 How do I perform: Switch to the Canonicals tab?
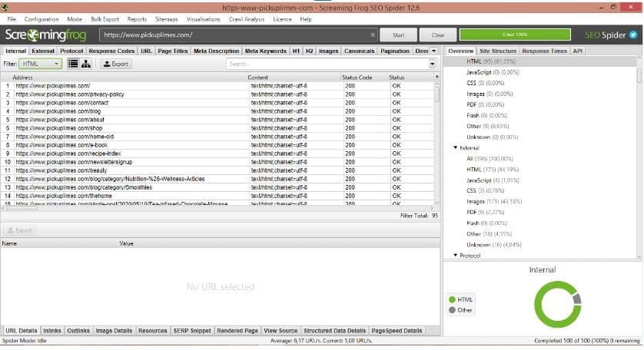point(360,51)
